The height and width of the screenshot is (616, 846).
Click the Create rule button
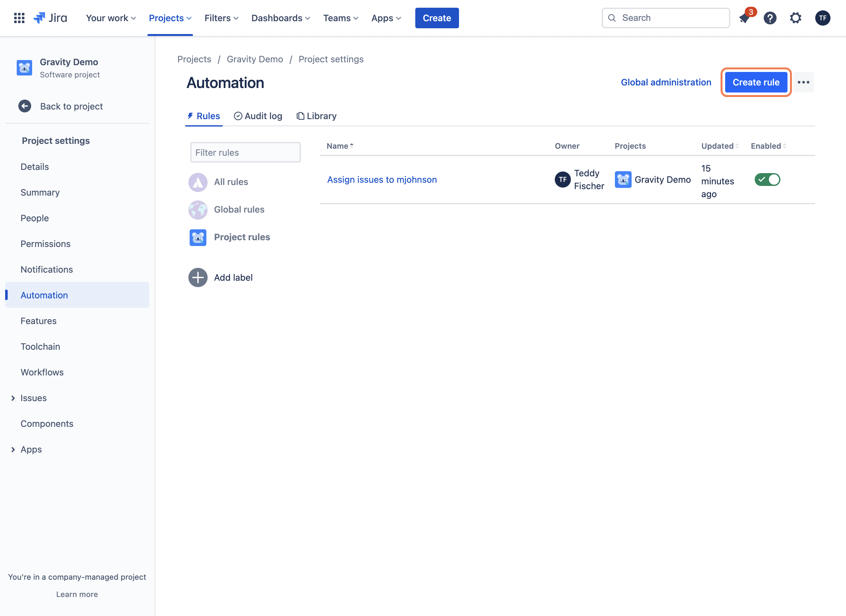pos(756,82)
